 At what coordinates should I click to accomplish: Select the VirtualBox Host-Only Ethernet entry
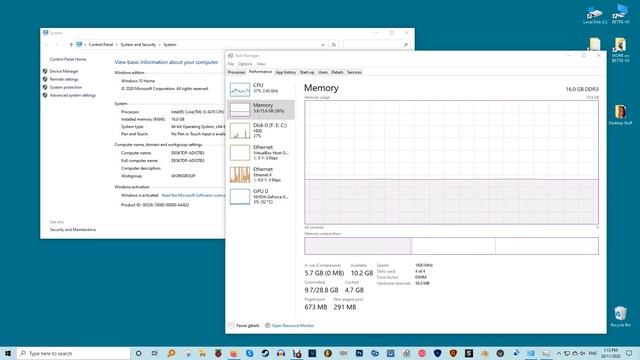(260, 152)
